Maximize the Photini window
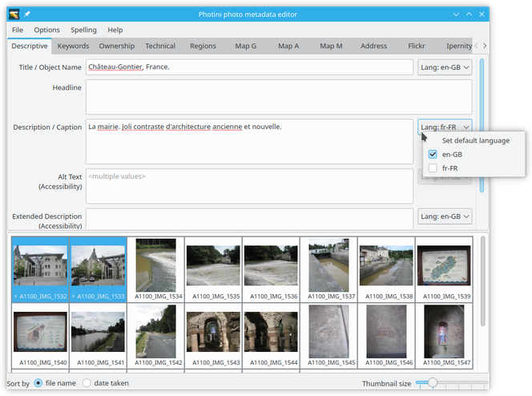The image size is (532, 396). 469,14
